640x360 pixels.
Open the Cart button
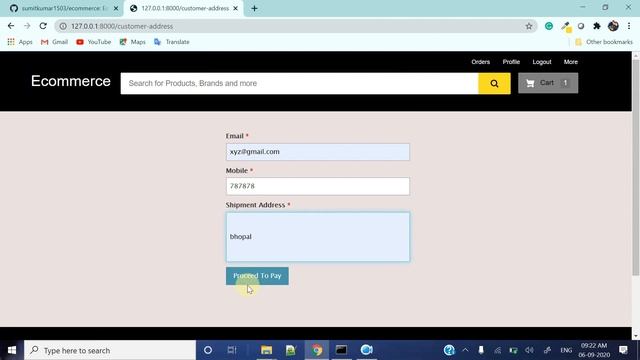tap(548, 83)
